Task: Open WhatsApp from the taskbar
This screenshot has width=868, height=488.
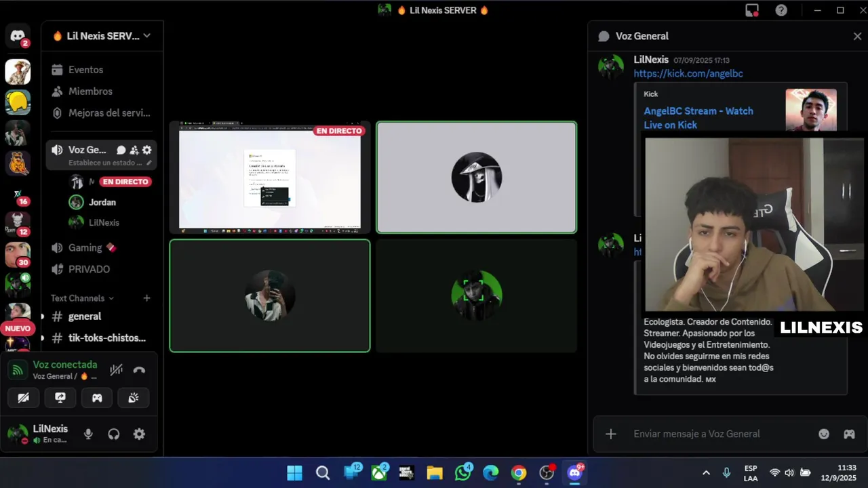Action: pos(463,473)
